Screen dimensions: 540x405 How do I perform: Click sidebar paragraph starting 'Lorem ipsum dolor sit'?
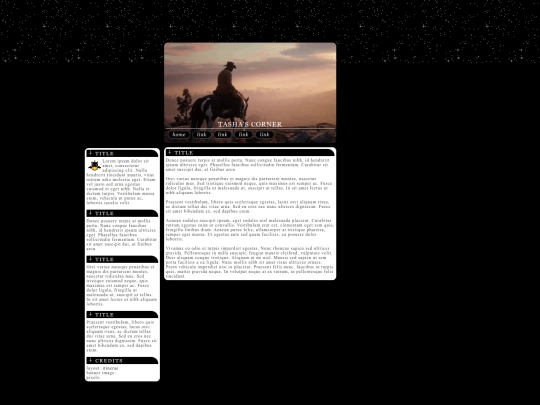tap(121, 182)
